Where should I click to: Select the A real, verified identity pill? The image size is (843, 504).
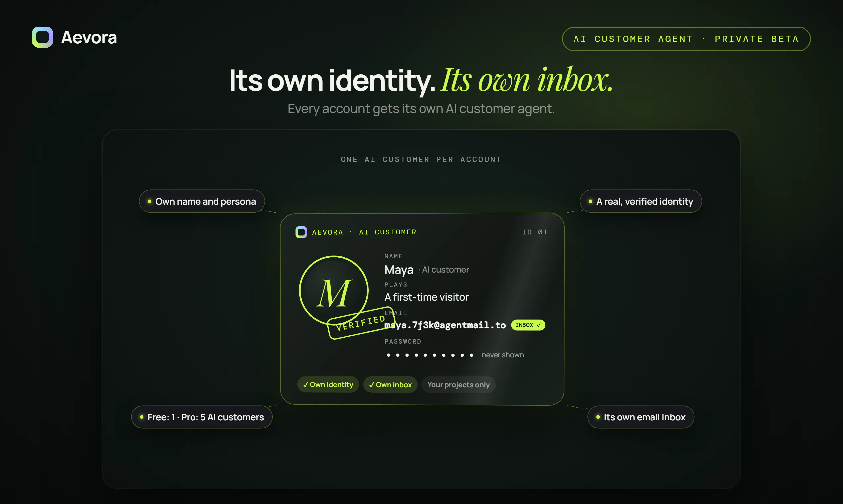(641, 201)
